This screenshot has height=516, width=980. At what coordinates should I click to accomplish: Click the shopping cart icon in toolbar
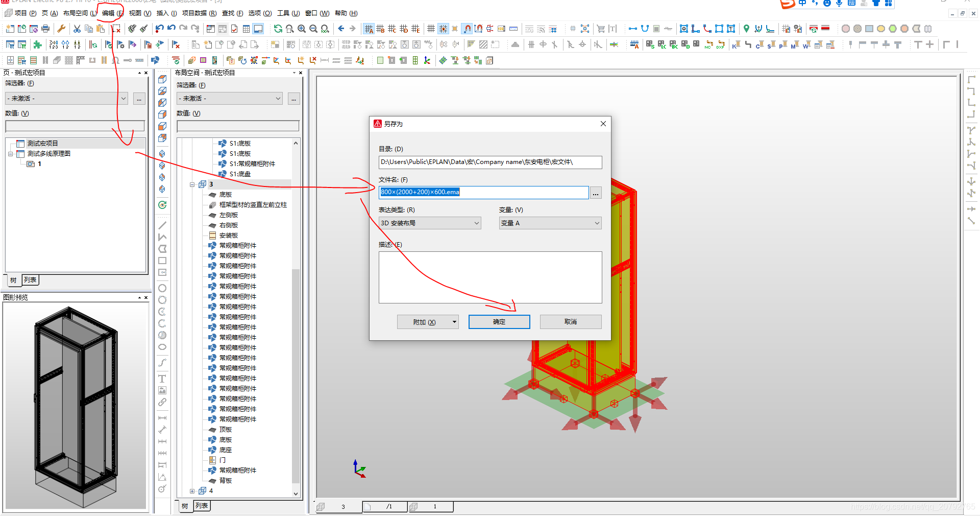coord(601,29)
